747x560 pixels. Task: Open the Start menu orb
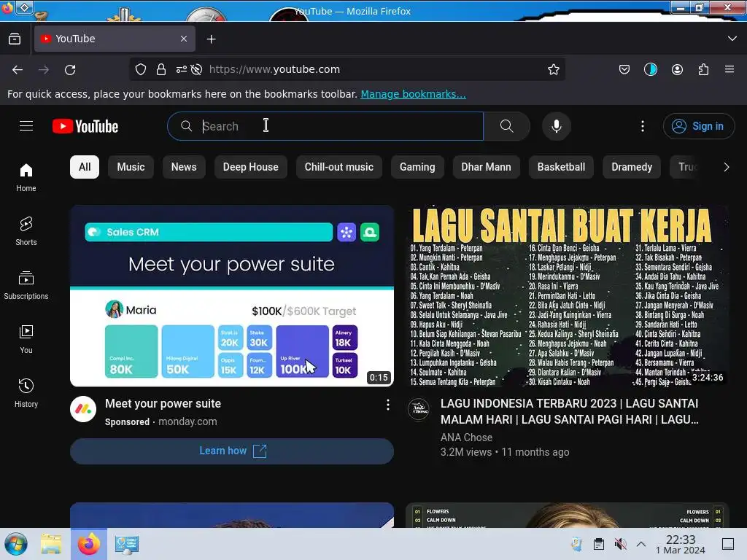tap(16, 544)
